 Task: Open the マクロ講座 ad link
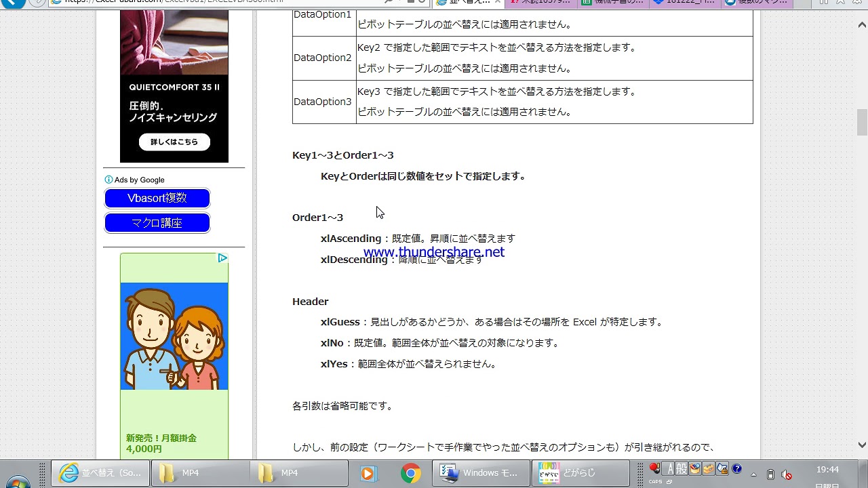click(157, 223)
